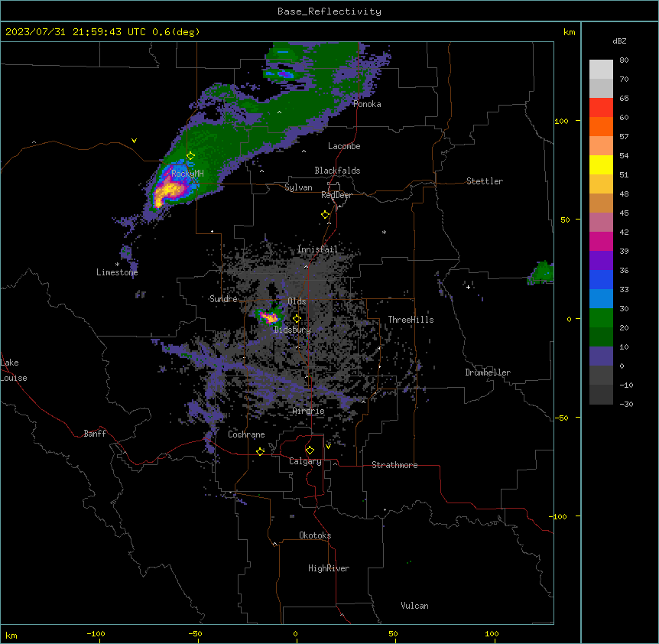Click the dBZ legend heading
659x644 pixels.
[619, 41]
